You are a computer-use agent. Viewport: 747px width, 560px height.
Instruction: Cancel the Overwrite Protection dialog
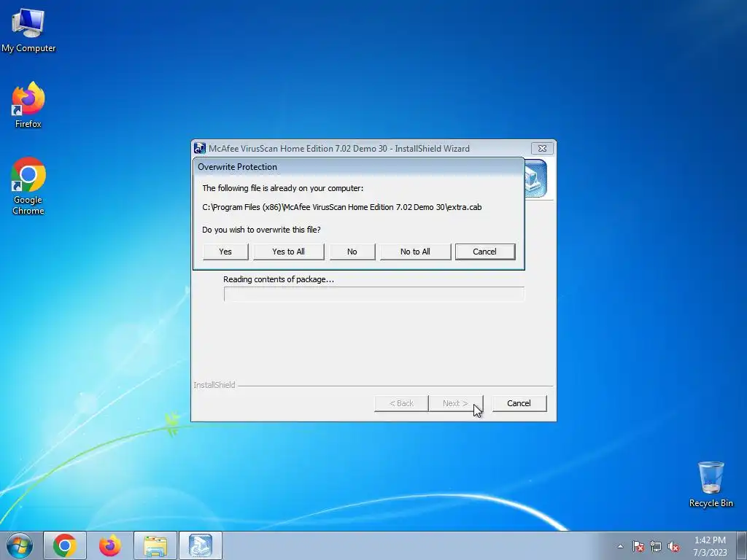pyautogui.click(x=484, y=252)
